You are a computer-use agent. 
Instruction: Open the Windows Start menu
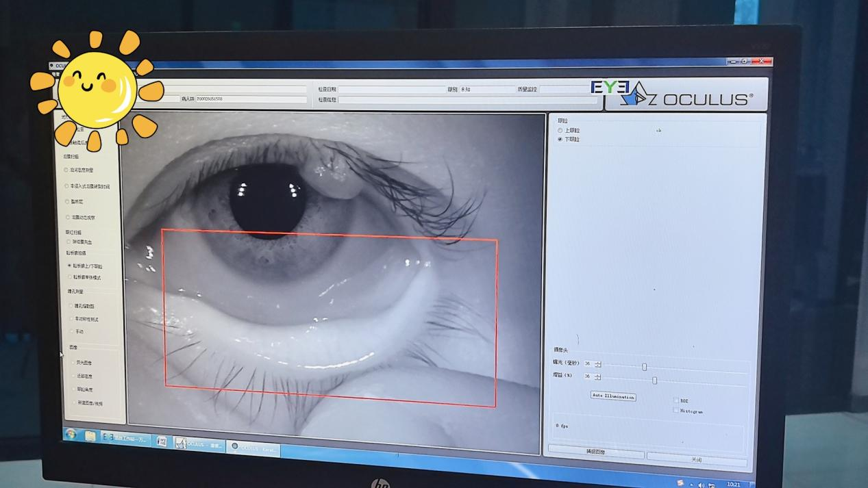70,435
